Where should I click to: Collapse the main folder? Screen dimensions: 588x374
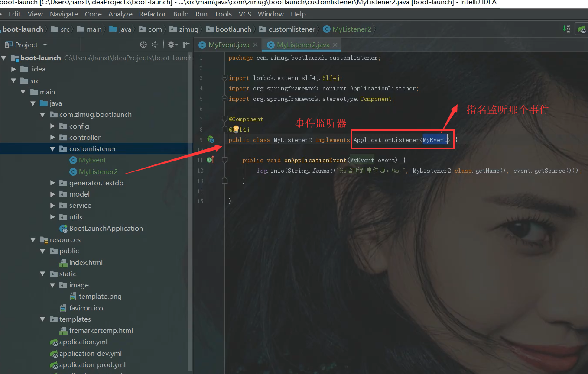(23, 92)
